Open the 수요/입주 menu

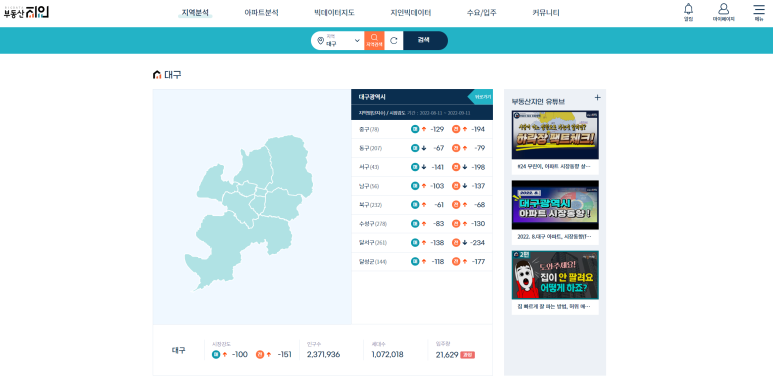tap(482, 13)
